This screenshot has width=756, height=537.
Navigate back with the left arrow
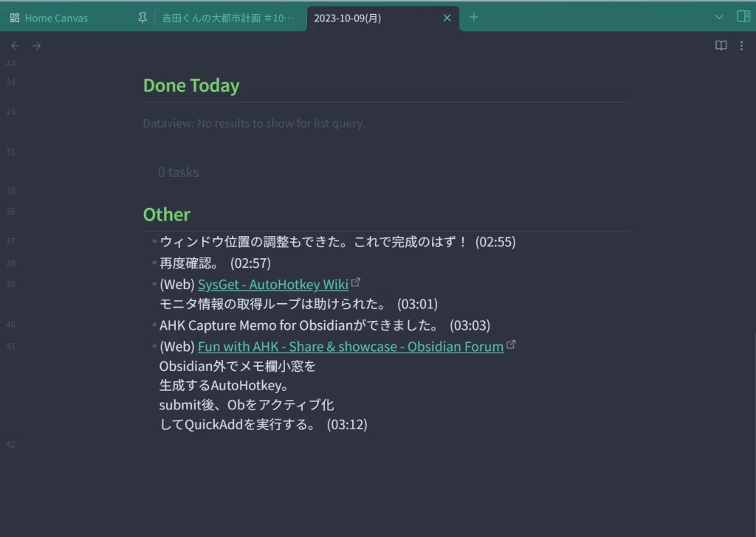[x=15, y=46]
